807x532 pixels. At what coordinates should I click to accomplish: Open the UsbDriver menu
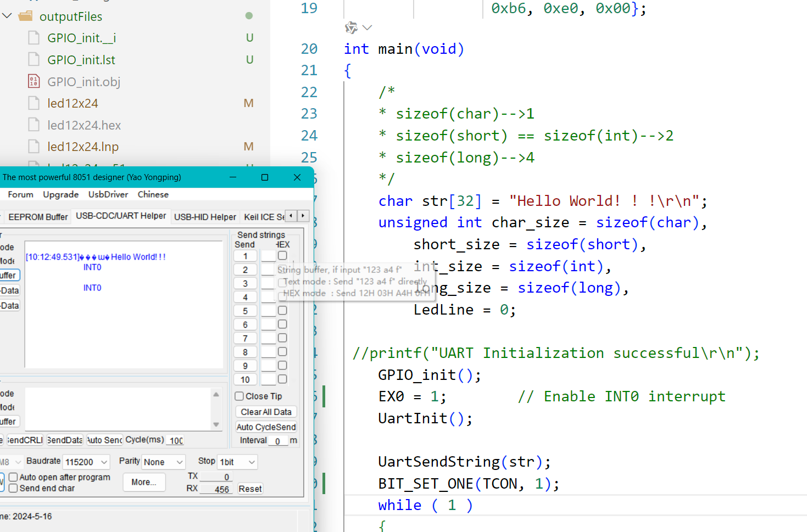[x=108, y=194]
